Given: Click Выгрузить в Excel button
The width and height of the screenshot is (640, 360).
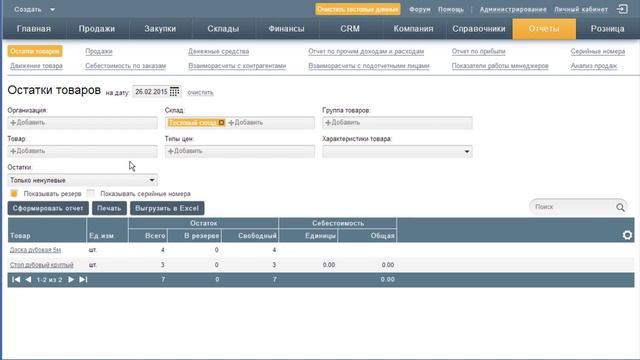Looking at the screenshot, I should point(167,208).
